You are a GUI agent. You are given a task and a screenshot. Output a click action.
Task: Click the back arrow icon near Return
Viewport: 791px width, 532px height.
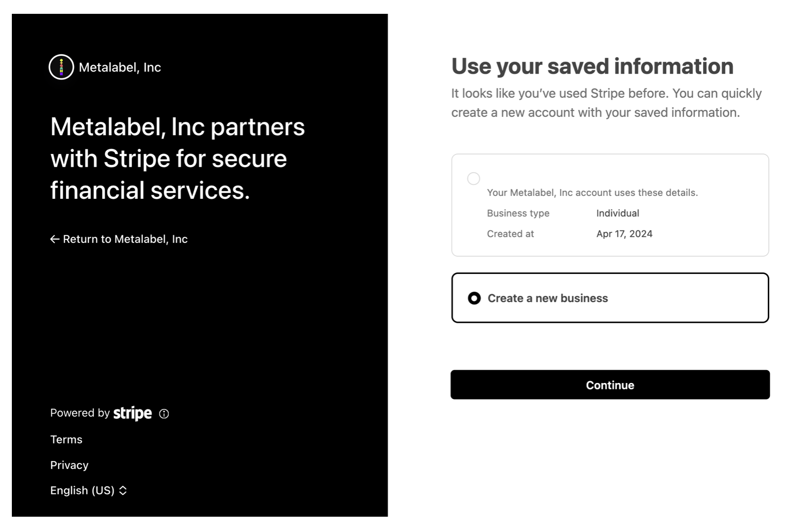[x=55, y=239]
